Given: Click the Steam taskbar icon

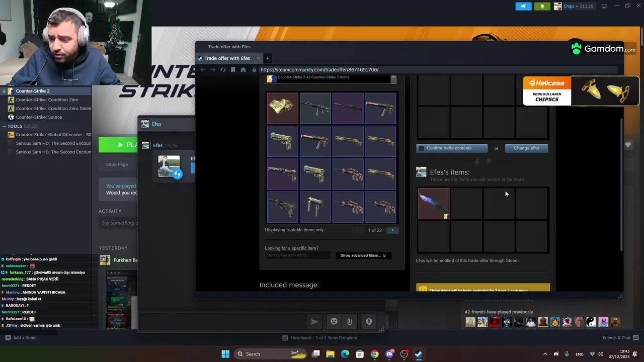Looking at the screenshot, I should 419,354.
